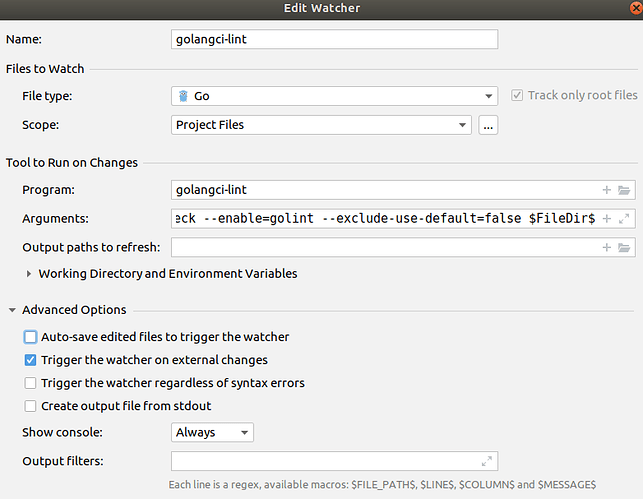Open scope editor with ellipsis button

click(x=488, y=125)
